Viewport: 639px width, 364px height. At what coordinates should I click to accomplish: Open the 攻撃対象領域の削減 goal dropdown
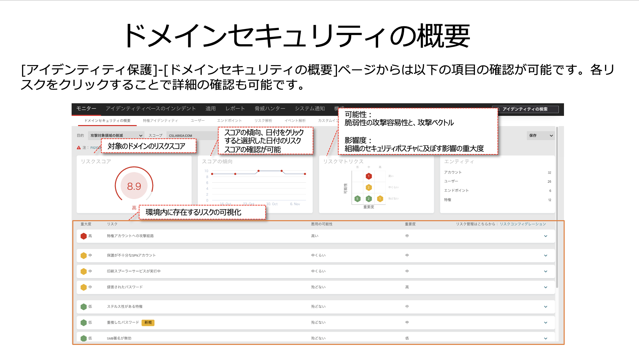point(116,136)
